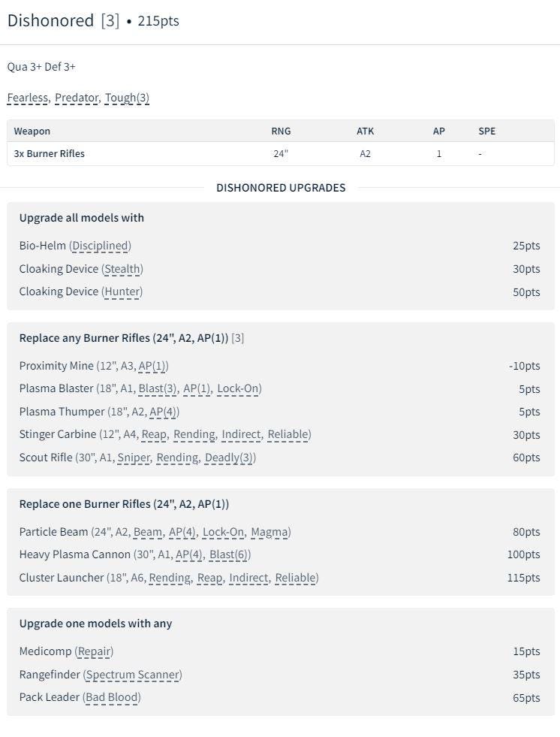Click the Stealth rule link

click(122, 269)
